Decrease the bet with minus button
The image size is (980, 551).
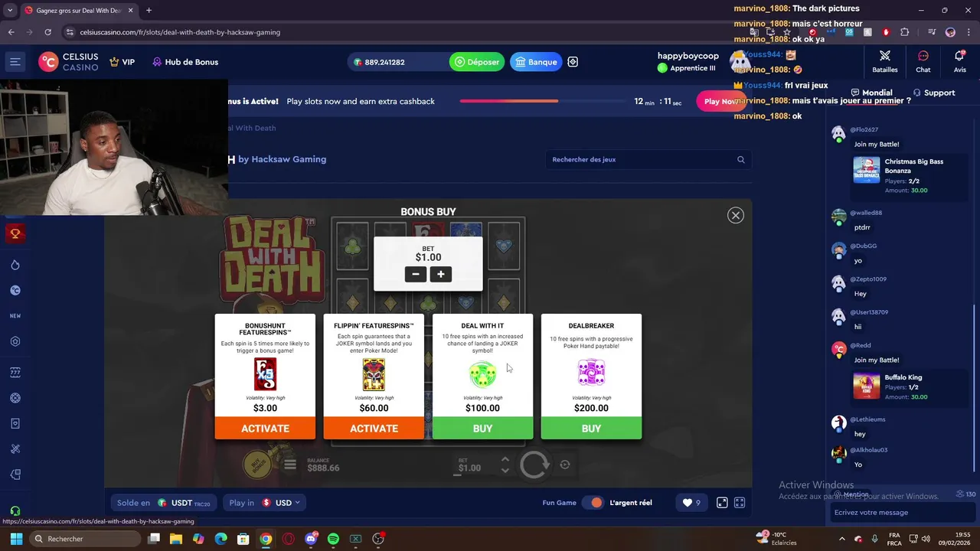(x=416, y=274)
